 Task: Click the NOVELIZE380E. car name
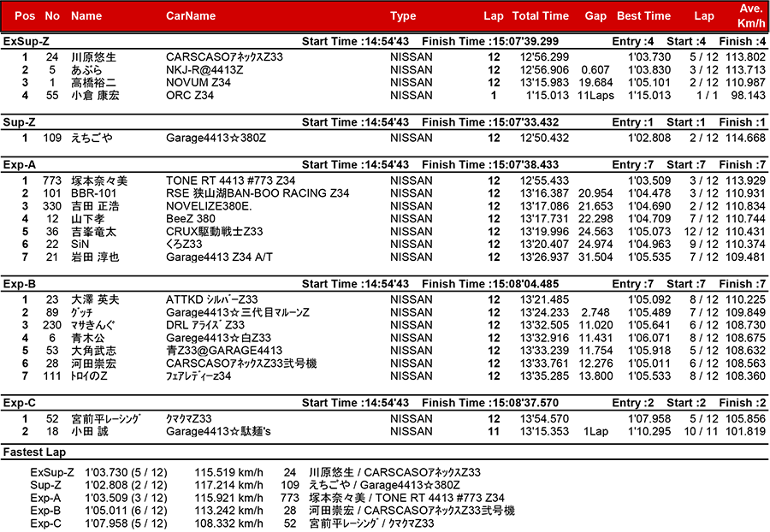(207, 206)
